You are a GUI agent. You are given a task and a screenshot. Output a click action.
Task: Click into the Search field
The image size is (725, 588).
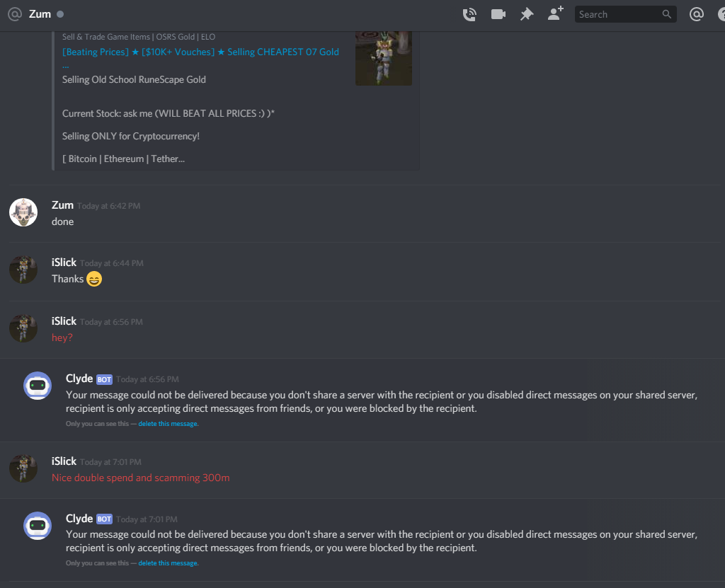626,14
